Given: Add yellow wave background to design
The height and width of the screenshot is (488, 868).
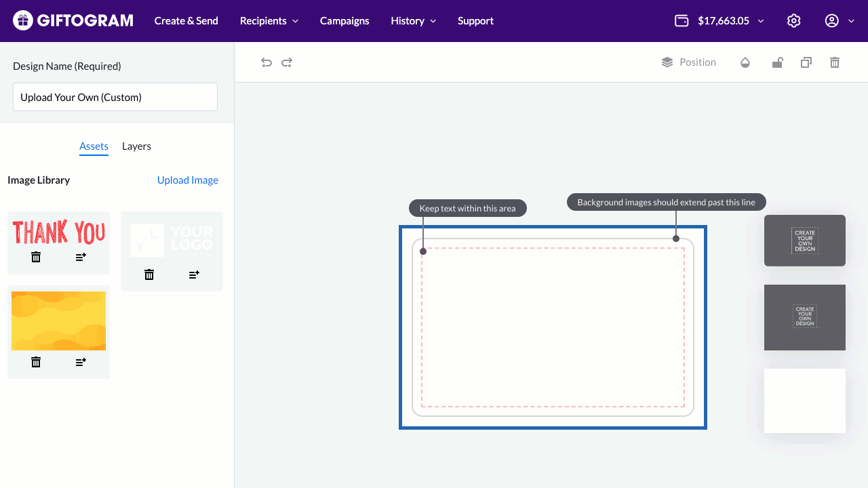Looking at the screenshot, I should [x=81, y=363].
